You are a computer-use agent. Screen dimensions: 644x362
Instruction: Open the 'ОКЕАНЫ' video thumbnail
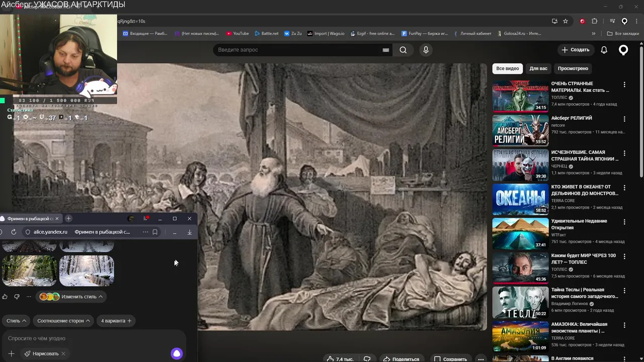(520, 199)
